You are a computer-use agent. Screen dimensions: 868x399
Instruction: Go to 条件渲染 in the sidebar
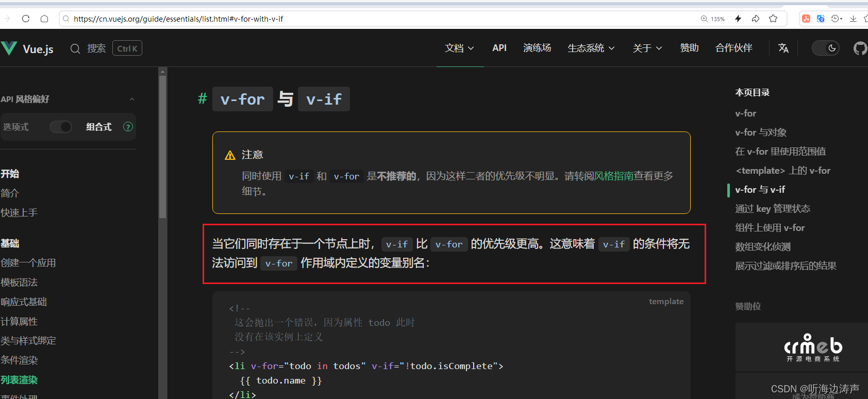[19, 360]
